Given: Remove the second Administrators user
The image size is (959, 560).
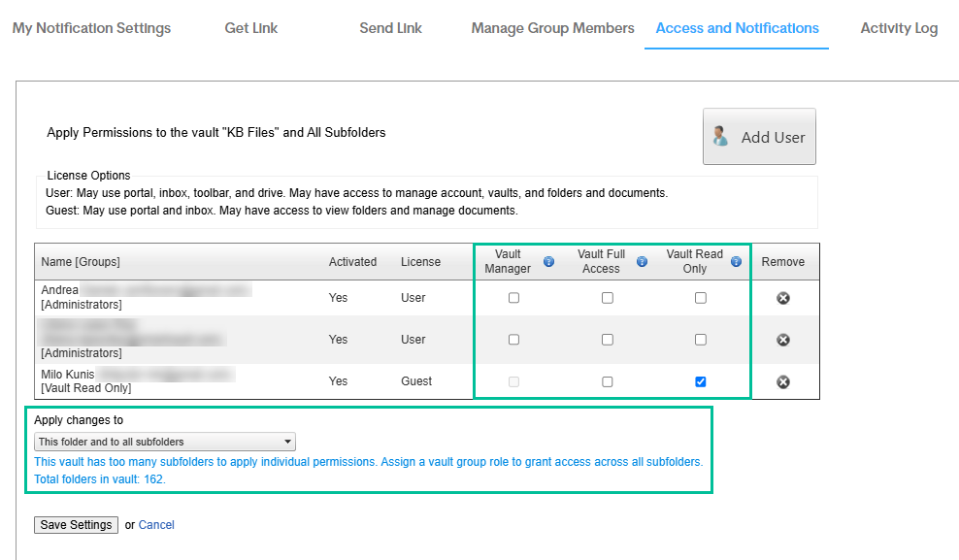Looking at the screenshot, I should [x=783, y=340].
